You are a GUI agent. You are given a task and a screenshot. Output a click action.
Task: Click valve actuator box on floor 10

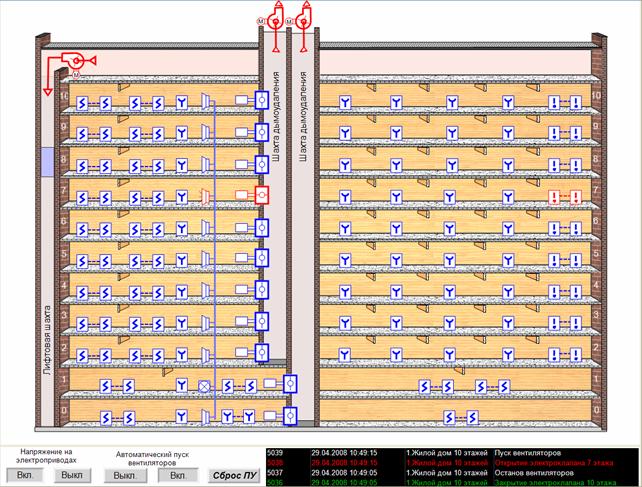tap(242, 100)
